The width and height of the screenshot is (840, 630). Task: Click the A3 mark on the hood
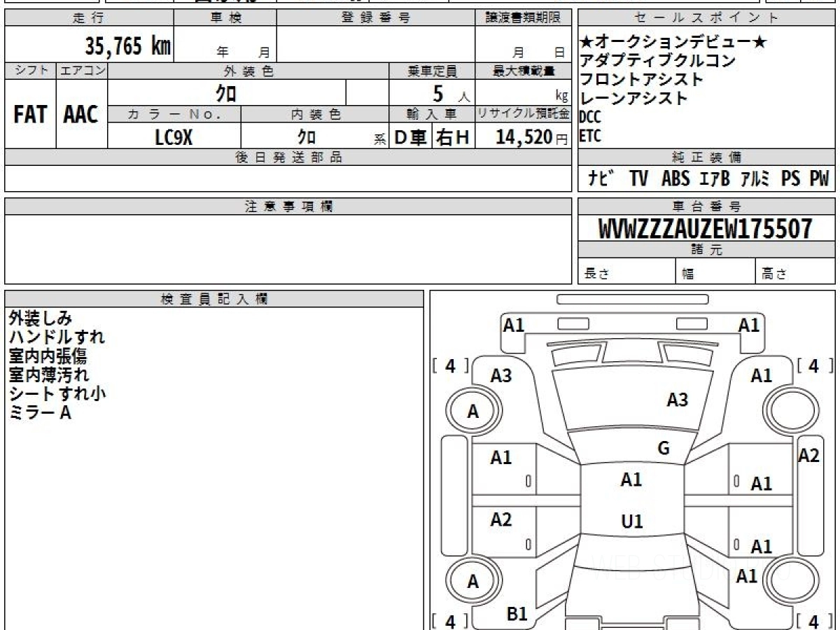coord(677,400)
